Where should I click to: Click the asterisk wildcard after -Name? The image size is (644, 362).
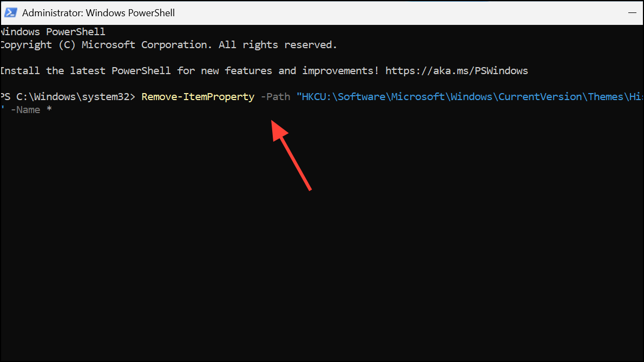(x=49, y=109)
